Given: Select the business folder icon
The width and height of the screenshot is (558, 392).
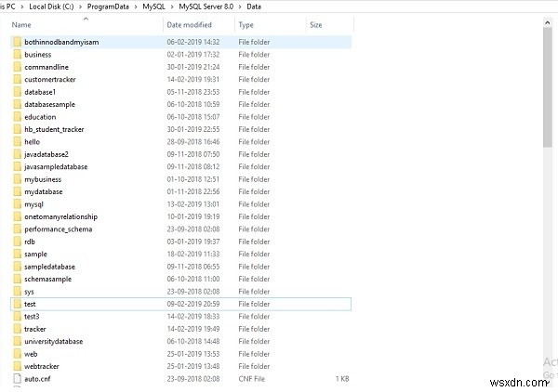Looking at the screenshot, I should pos(17,55).
